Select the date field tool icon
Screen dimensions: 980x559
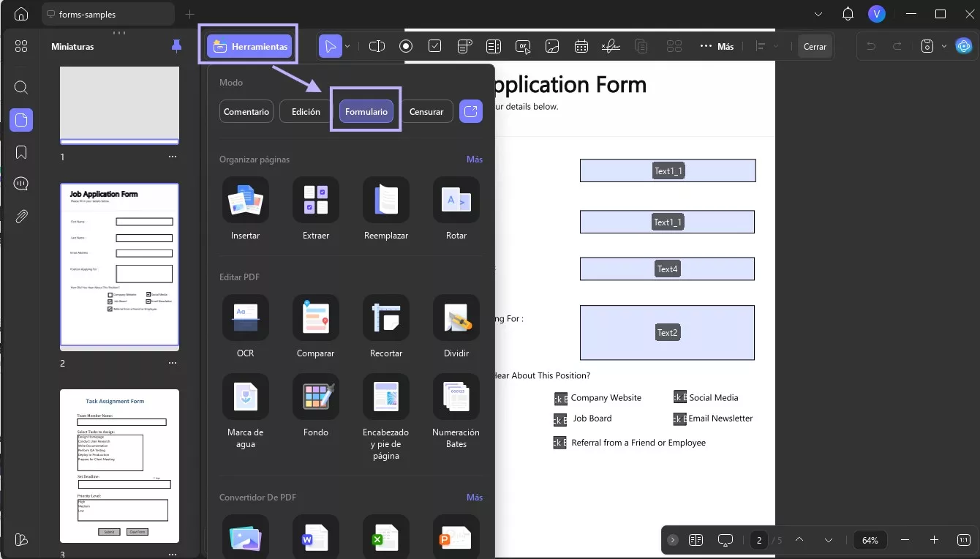pyautogui.click(x=581, y=46)
